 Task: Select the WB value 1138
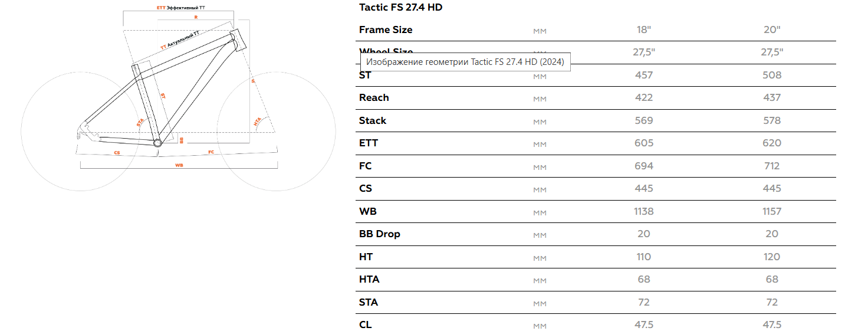tap(644, 211)
